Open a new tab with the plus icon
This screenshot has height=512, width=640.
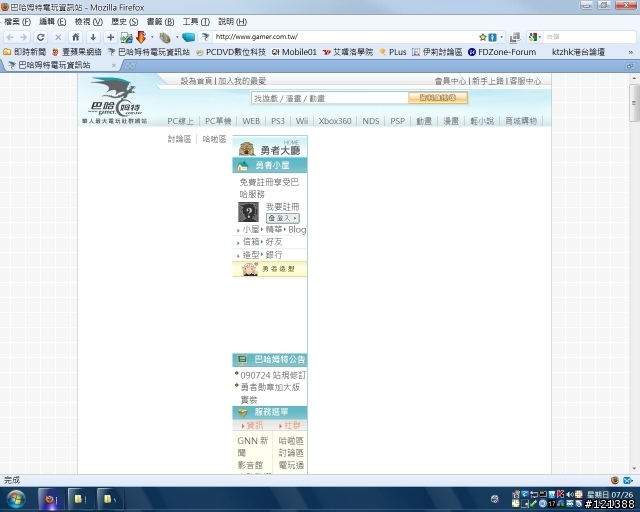coord(110,37)
